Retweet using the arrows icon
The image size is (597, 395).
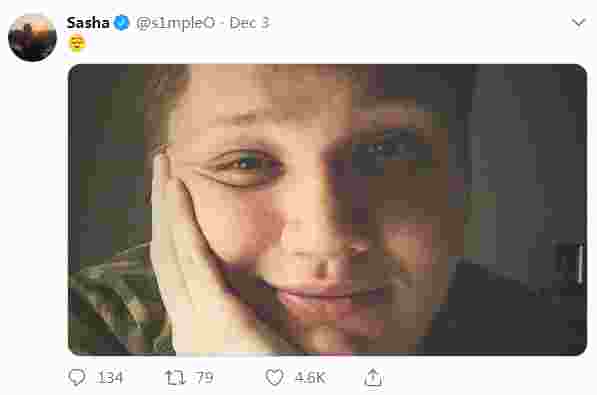click(175, 378)
